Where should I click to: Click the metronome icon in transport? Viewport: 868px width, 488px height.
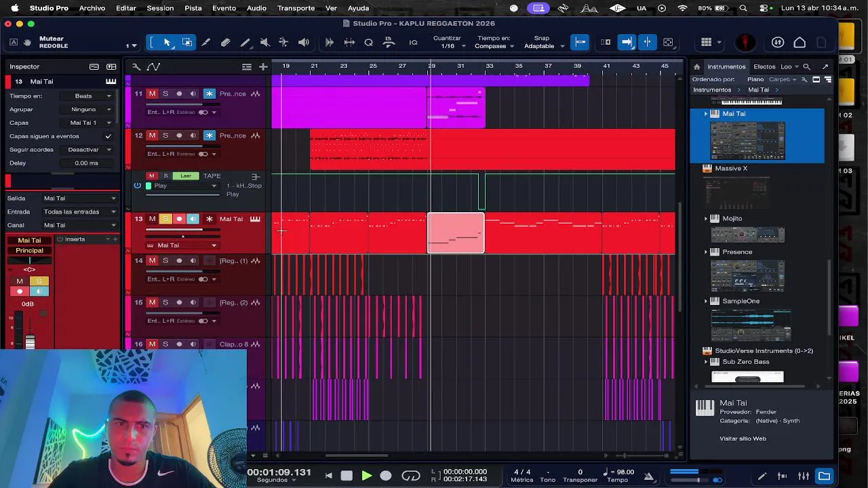pos(649,476)
